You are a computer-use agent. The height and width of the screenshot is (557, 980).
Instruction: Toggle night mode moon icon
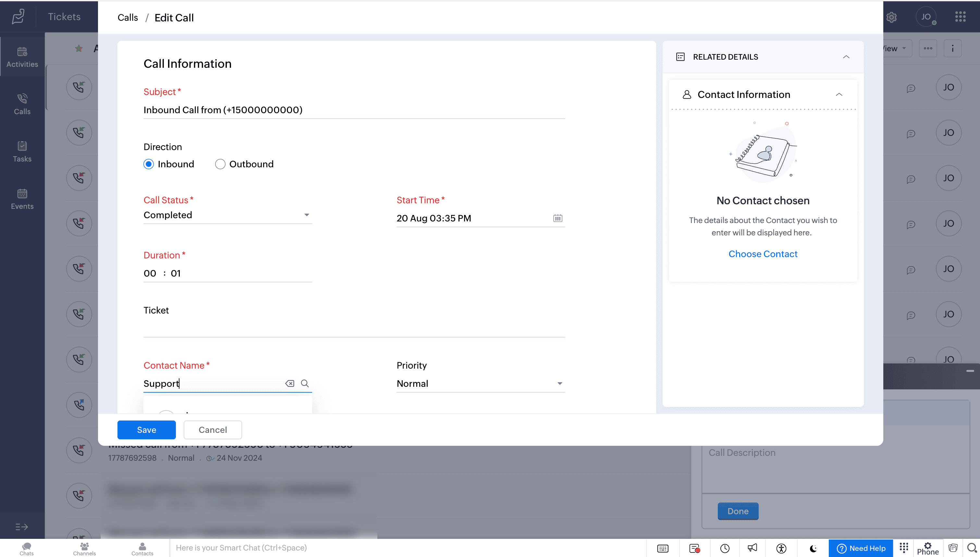814,548
